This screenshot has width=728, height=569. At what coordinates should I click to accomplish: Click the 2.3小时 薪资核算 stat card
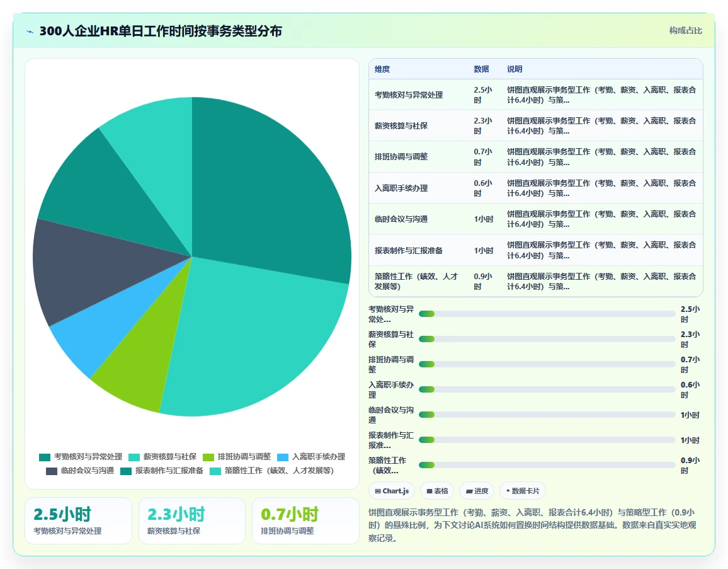[x=191, y=520]
